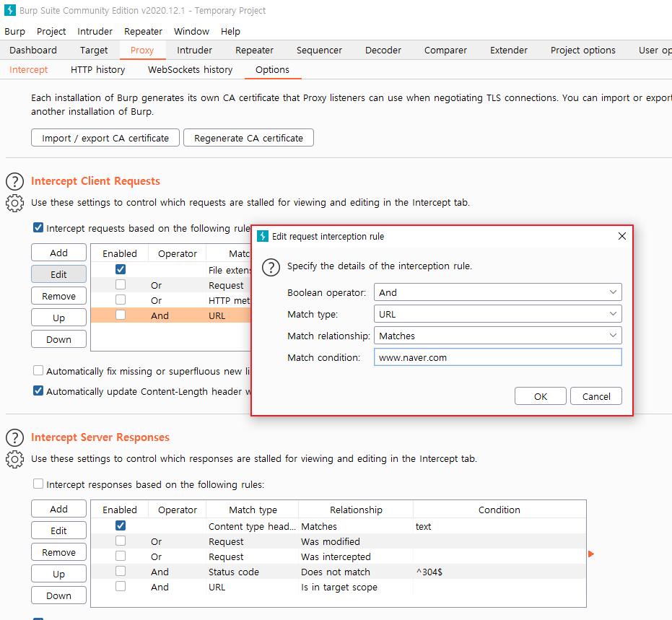The width and height of the screenshot is (672, 620).
Task: Click Remove in Intercept Server Responses
Action: coord(58,552)
